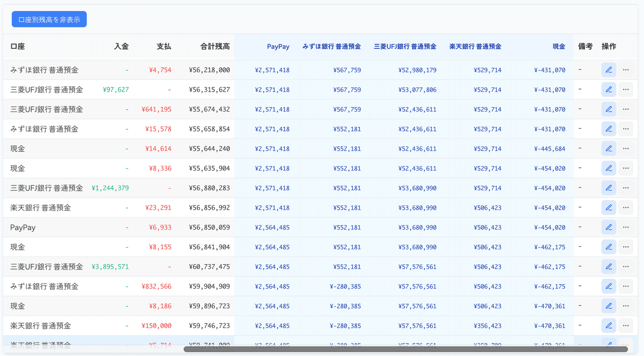Click the 三菱UFJ銀行 普通預金 column header
This screenshot has width=644, height=356.
(x=405, y=47)
